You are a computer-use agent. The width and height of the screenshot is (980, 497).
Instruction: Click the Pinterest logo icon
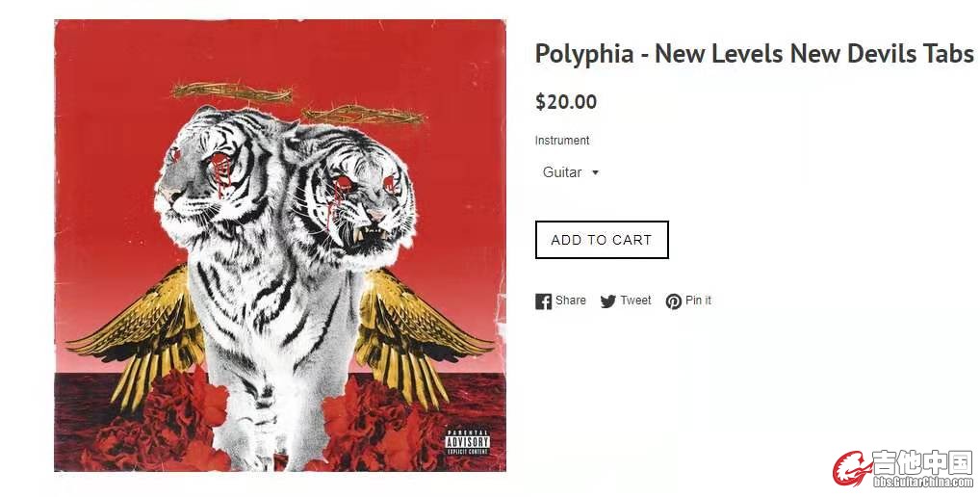point(673,301)
